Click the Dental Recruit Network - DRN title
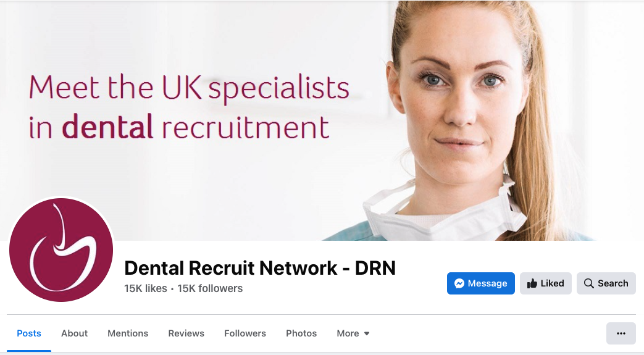644x355 pixels. point(260,268)
